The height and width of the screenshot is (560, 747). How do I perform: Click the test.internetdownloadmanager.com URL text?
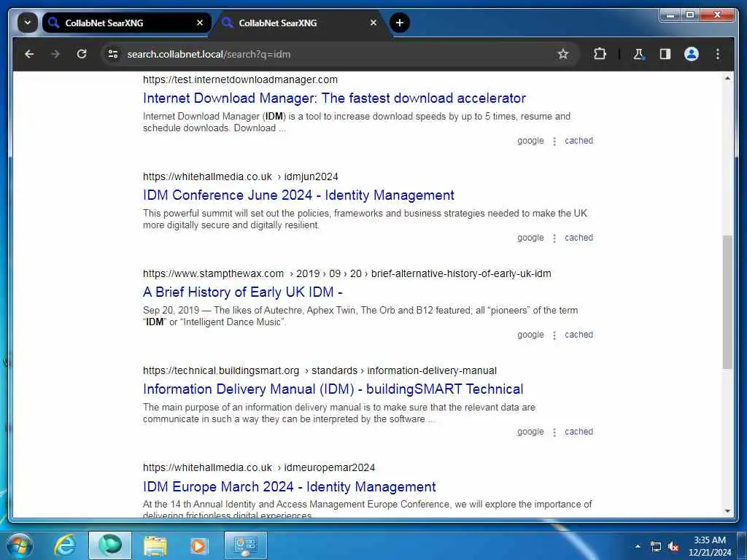[240, 79]
